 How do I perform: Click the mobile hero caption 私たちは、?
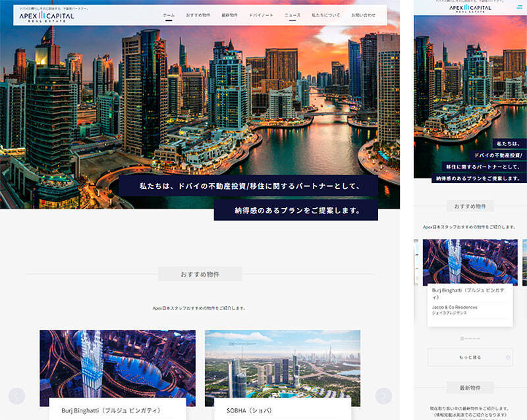tap(509, 144)
